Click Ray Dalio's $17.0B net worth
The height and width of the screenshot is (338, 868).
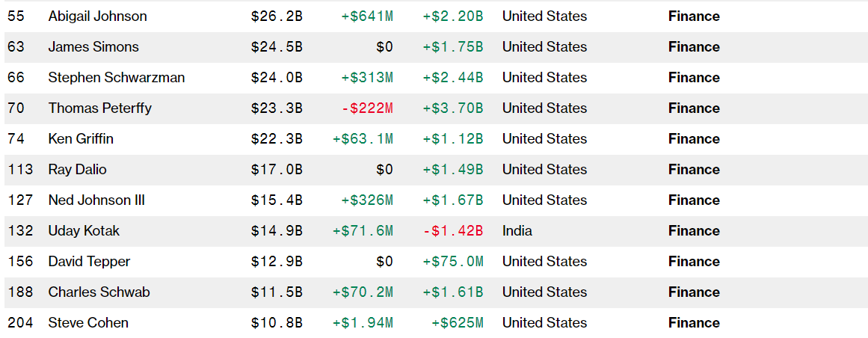277,169
